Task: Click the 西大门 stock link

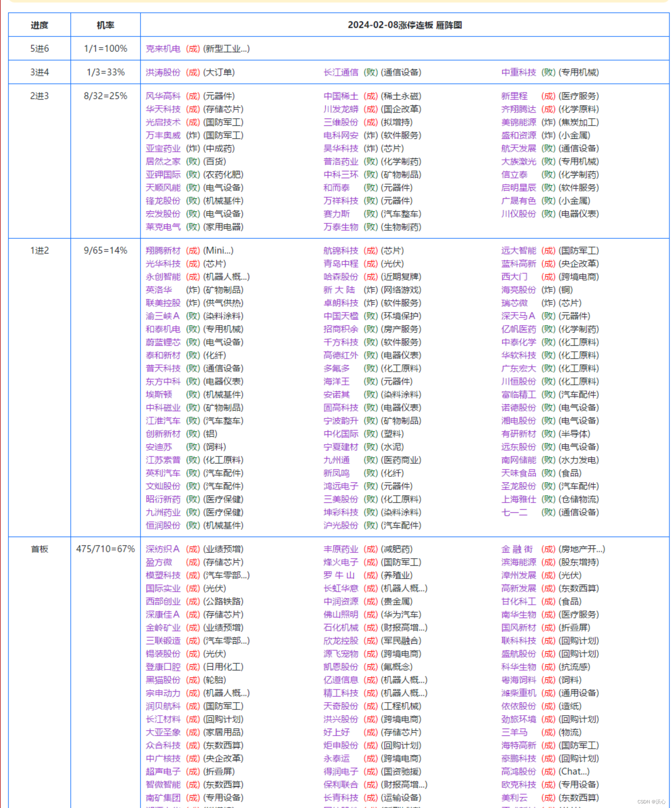Action: tap(514, 277)
